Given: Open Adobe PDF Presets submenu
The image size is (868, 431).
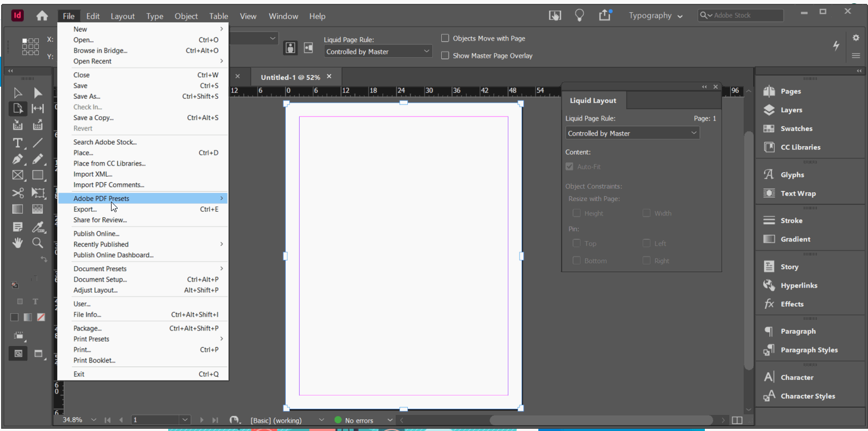Looking at the screenshot, I should pos(143,198).
